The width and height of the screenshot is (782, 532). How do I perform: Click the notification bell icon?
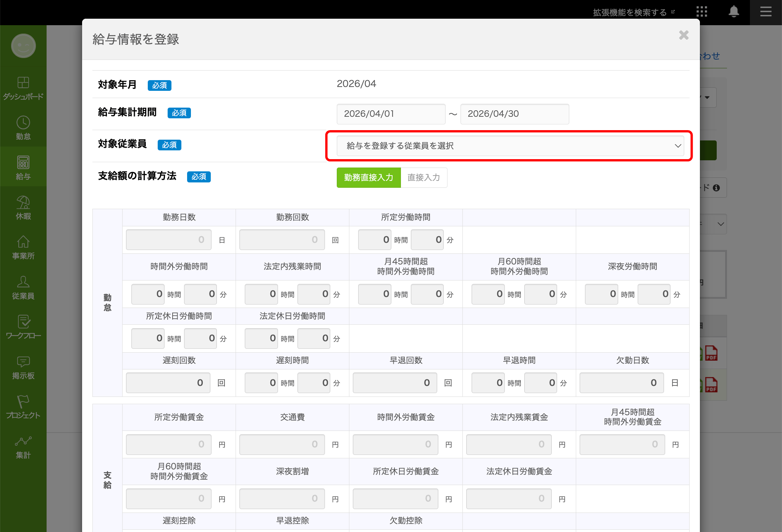pyautogui.click(x=734, y=12)
